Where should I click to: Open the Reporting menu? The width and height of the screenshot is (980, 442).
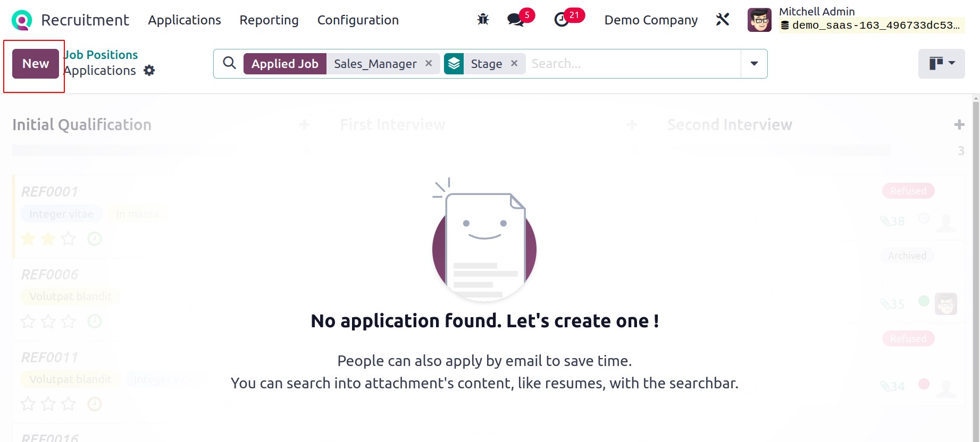click(x=269, y=20)
